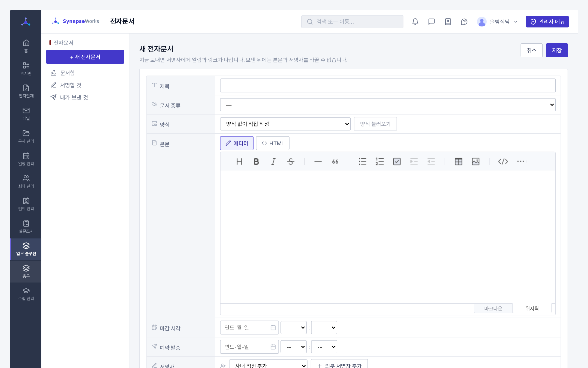This screenshot has width=588, height=368.
Task: Create a numbered list
Action: [x=379, y=162]
